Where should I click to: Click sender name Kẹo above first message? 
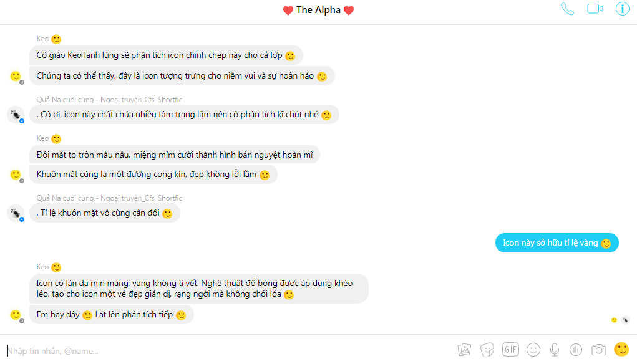(x=42, y=39)
